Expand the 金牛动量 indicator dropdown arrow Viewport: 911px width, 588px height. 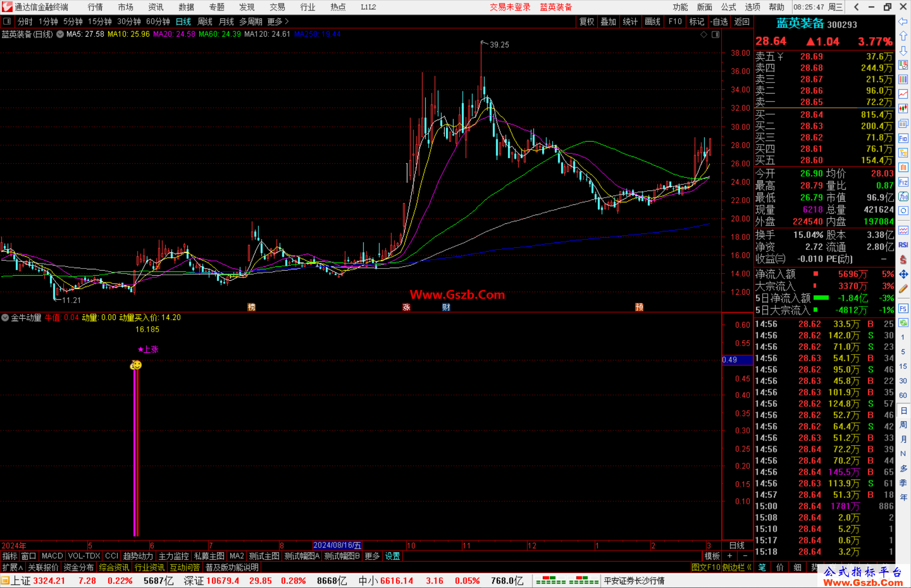tap(5, 317)
